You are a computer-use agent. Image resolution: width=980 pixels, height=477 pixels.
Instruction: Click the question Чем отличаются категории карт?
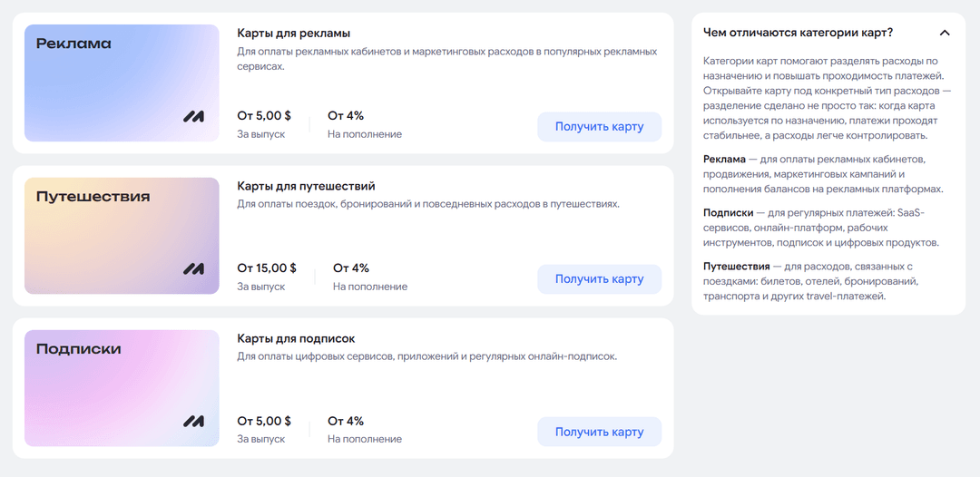pyautogui.click(x=799, y=33)
